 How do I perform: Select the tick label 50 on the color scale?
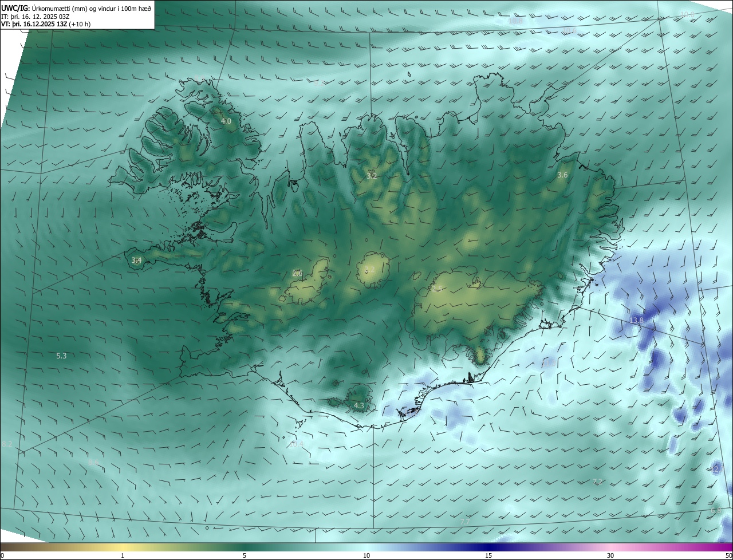[x=728, y=556]
